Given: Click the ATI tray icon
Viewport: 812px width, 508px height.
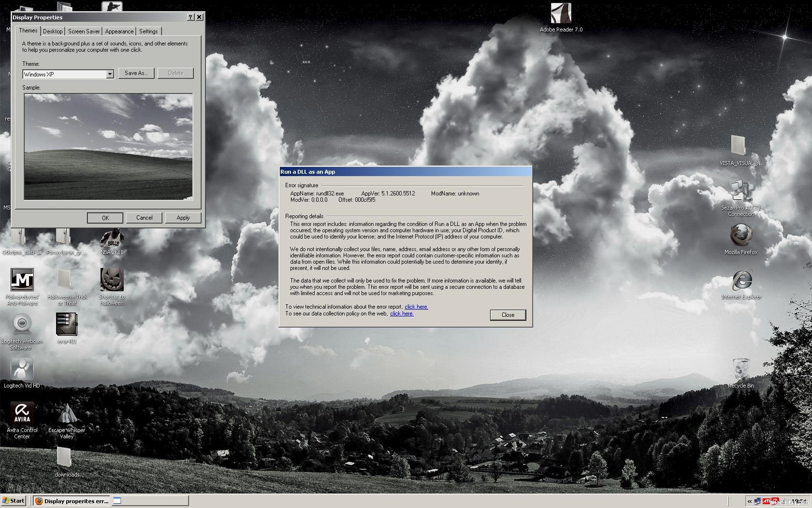Looking at the screenshot, I should [767, 501].
